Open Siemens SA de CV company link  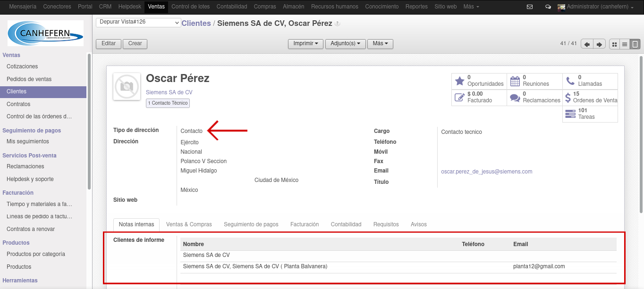pyautogui.click(x=169, y=92)
